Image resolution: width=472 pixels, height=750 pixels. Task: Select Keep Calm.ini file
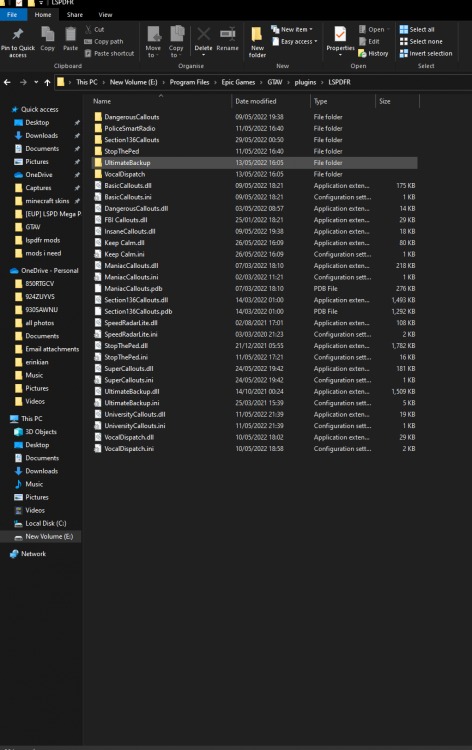point(124,254)
